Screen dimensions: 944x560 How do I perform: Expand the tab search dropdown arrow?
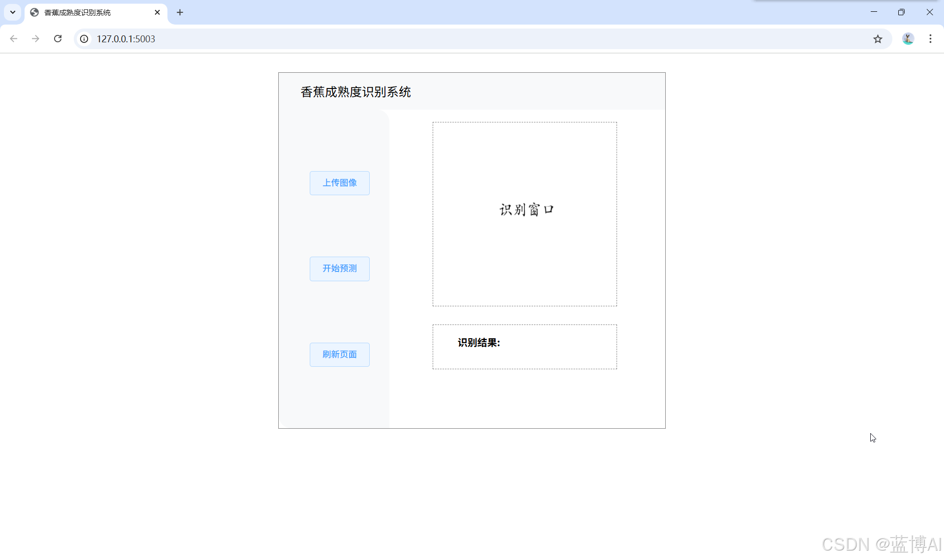(13, 12)
